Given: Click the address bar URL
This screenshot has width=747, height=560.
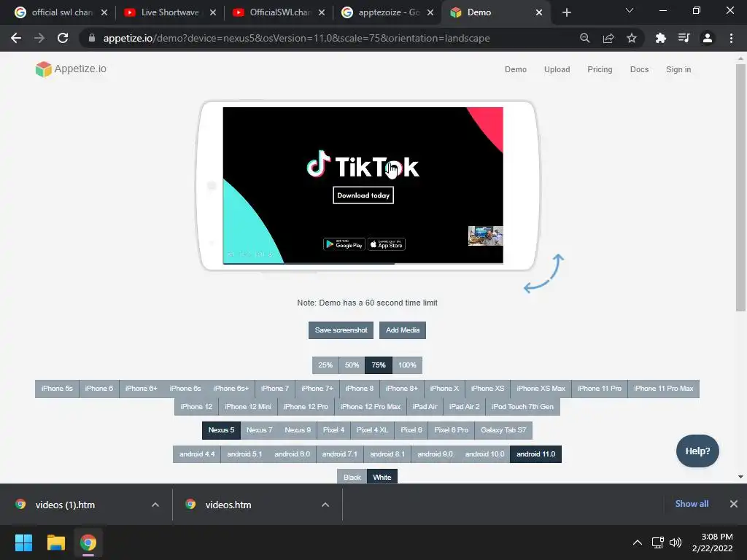Looking at the screenshot, I should (296, 38).
